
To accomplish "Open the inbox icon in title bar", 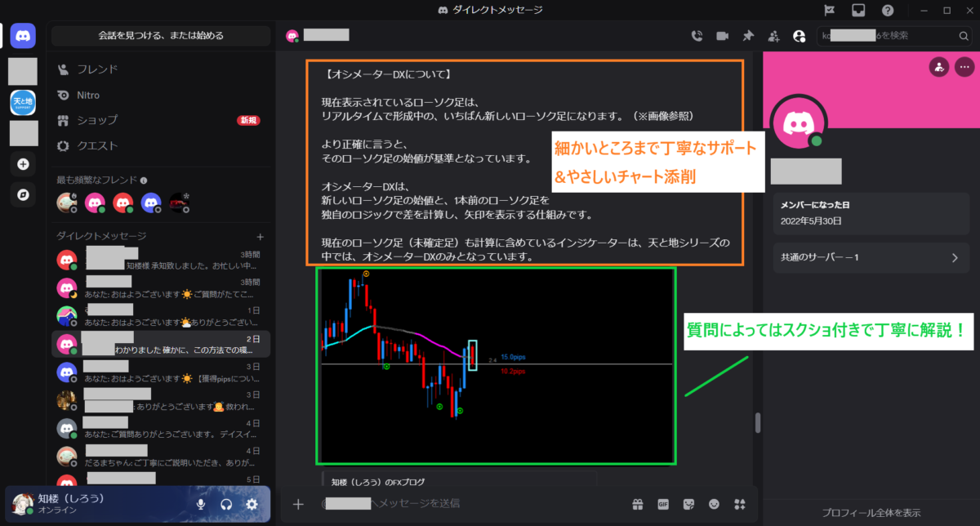I will pos(858,10).
